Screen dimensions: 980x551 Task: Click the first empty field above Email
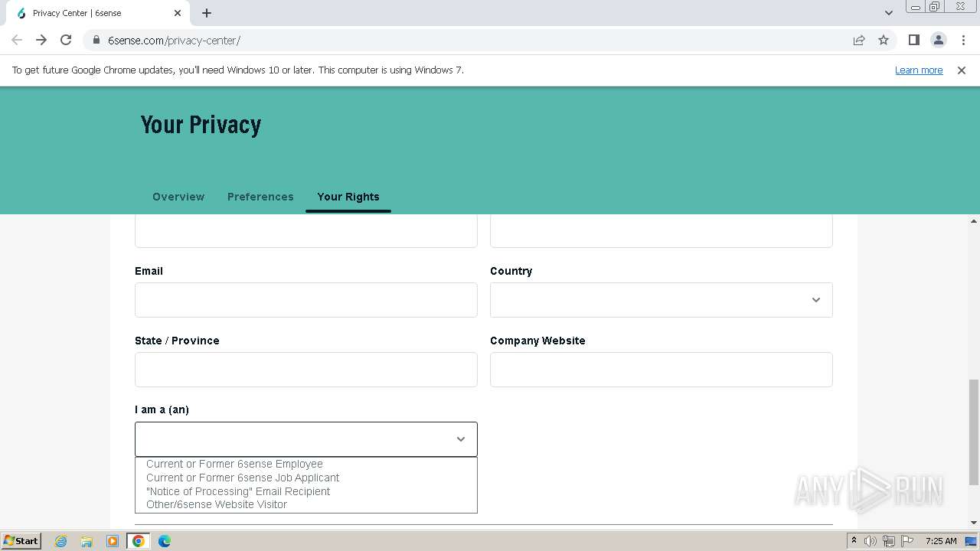click(x=306, y=231)
